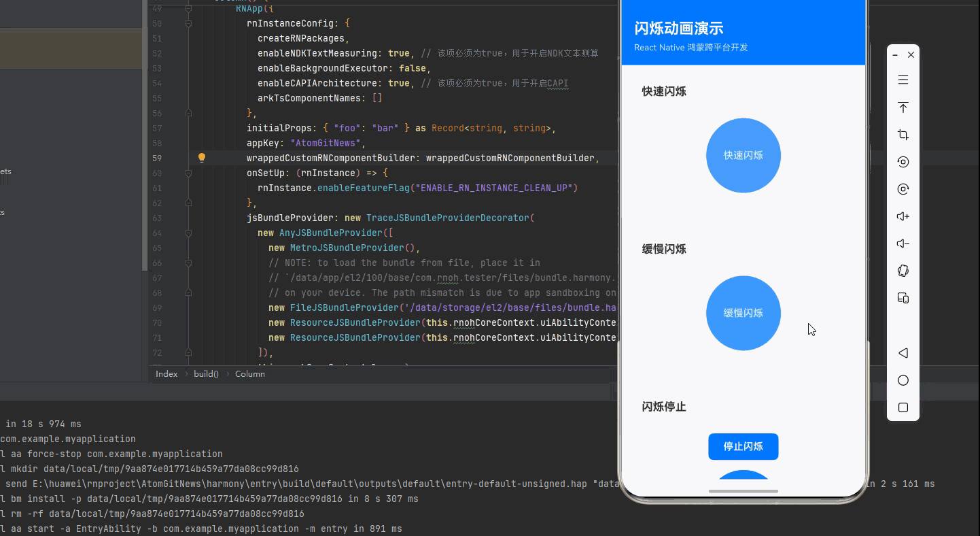980x536 pixels.
Task: Click the "enableCAPIArchitecture" property
Action: point(317,83)
